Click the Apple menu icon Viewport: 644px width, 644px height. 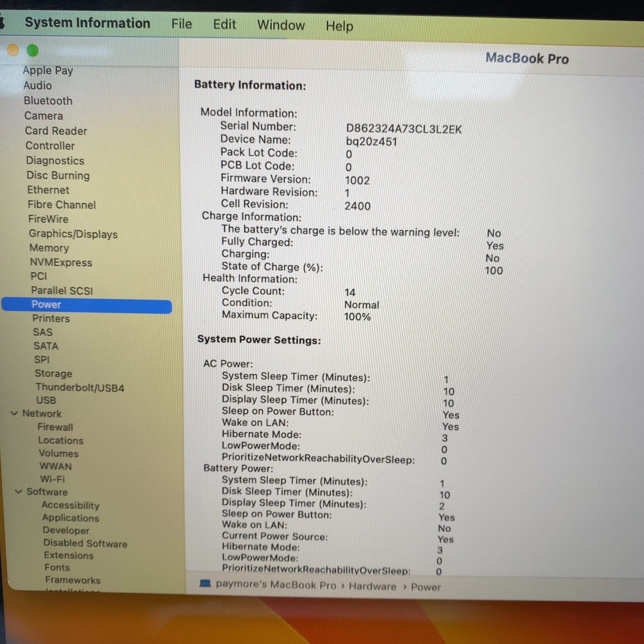1,21
